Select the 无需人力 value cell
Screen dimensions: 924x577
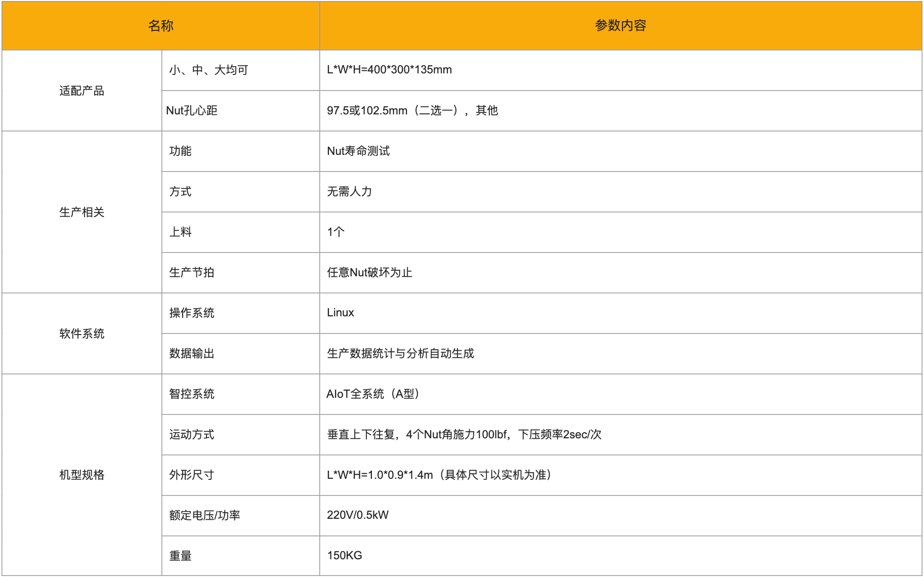(x=349, y=191)
